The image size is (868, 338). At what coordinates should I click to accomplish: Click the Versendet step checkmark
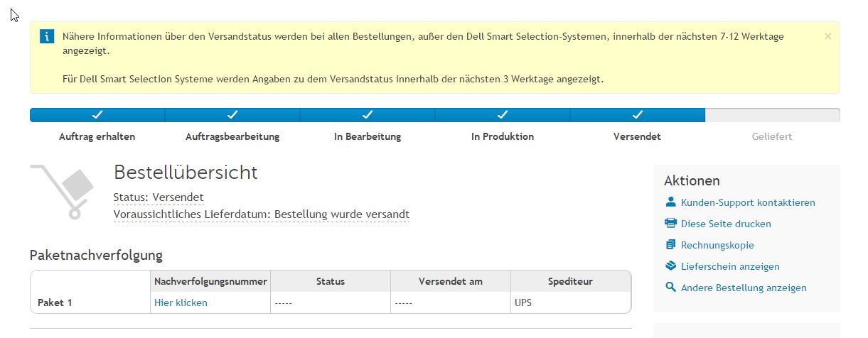click(x=638, y=115)
